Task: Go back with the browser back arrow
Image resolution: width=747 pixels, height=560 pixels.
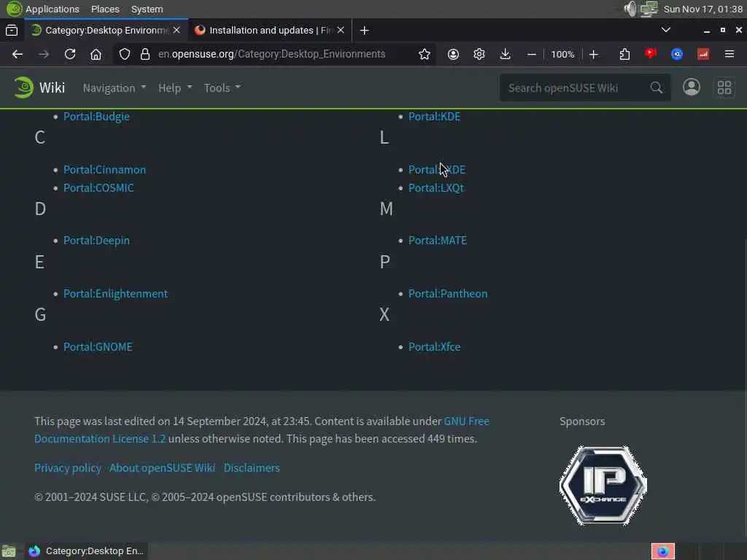Action: 18,54
